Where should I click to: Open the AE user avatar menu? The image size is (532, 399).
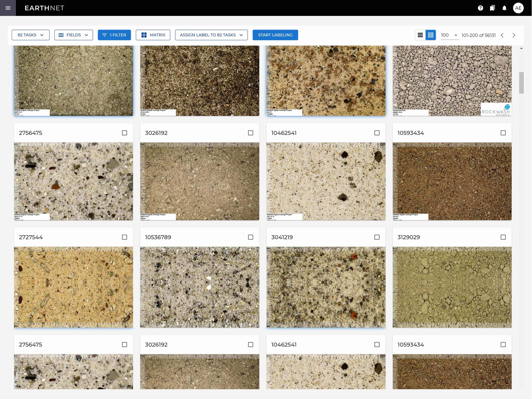click(518, 8)
